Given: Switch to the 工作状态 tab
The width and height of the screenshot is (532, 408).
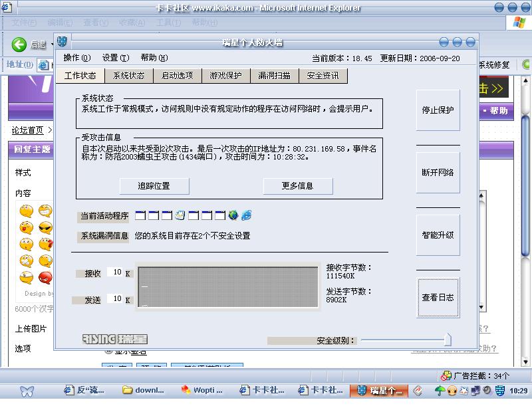Looking at the screenshot, I should [x=80, y=76].
